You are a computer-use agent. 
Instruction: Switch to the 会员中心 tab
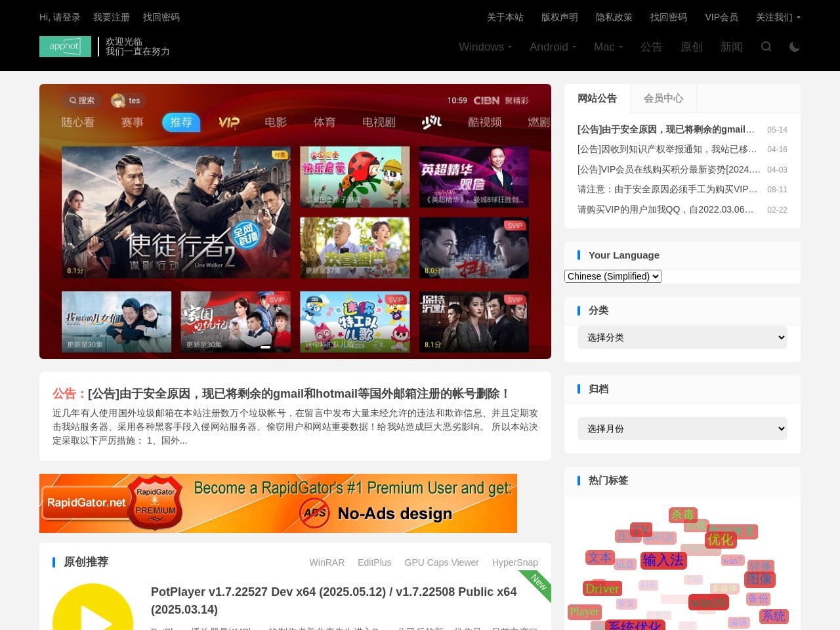point(663,98)
